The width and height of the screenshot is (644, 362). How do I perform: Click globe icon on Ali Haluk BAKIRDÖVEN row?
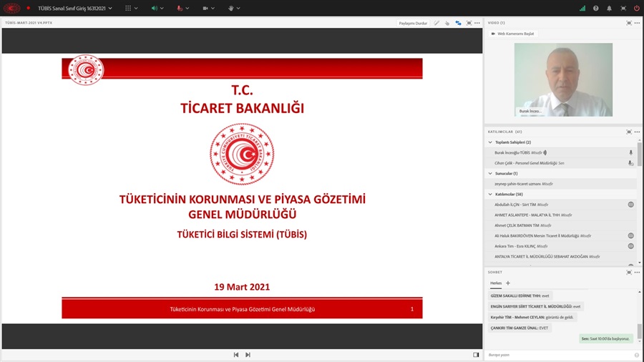tap(630, 235)
